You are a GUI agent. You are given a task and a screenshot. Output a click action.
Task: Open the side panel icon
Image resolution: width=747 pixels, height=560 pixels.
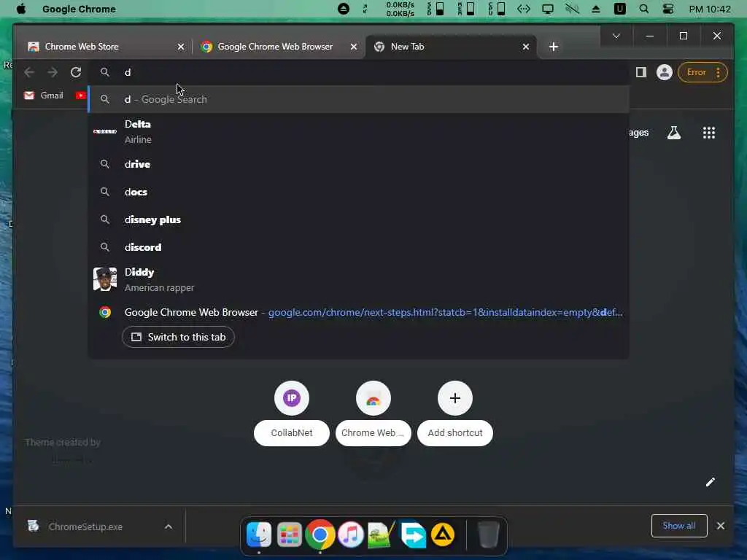point(640,72)
